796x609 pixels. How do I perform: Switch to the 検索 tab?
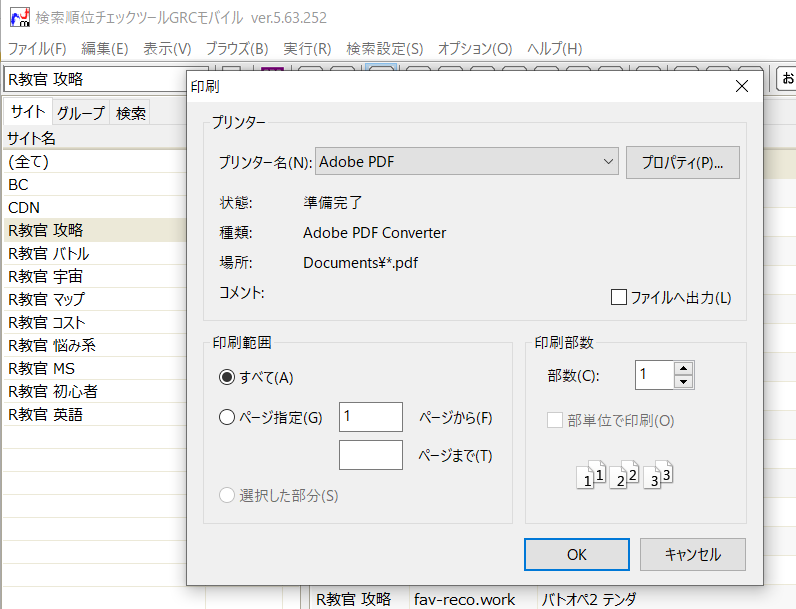pyautogui.click(x=130, y=113)
